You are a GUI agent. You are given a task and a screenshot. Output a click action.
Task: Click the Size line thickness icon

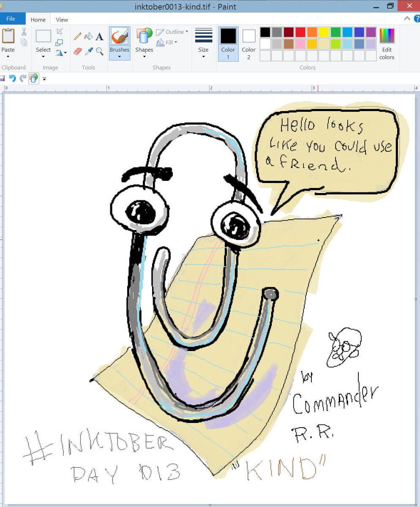(x=204, y=35)
